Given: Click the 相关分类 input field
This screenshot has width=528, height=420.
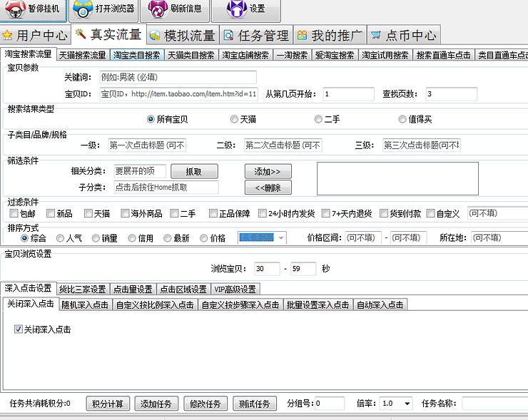Looking at the screenshot, I should 140,171.
